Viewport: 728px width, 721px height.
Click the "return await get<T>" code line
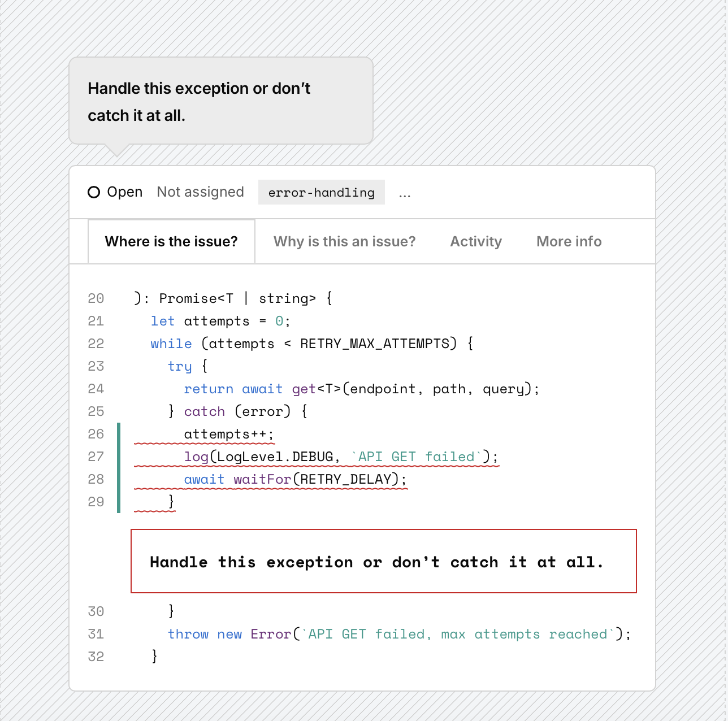click(362, 389)
